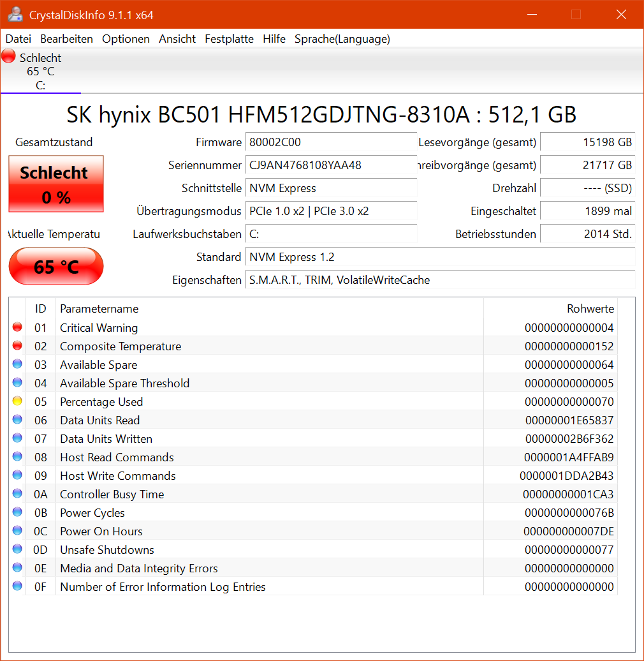Select the Percentage Used parameter name

101,402
